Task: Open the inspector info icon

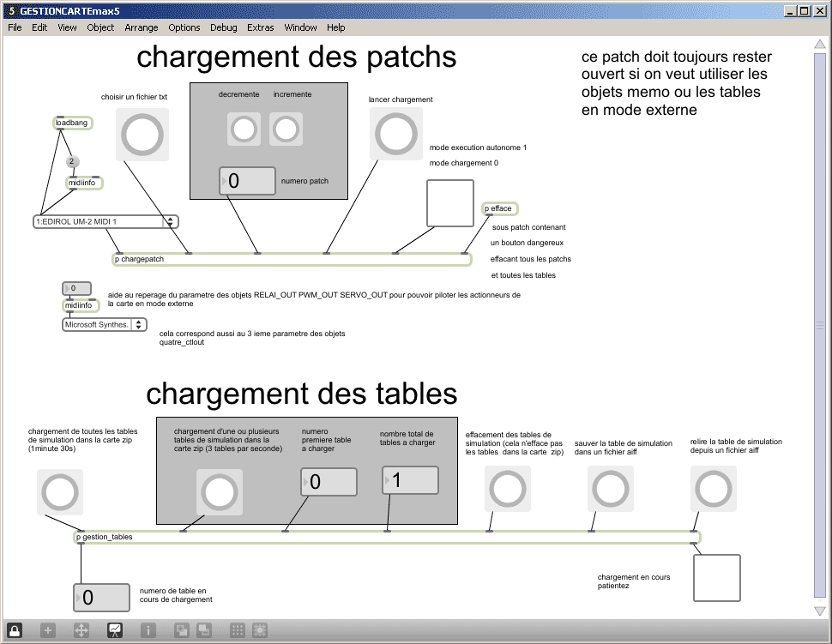Action: [148, 630]
